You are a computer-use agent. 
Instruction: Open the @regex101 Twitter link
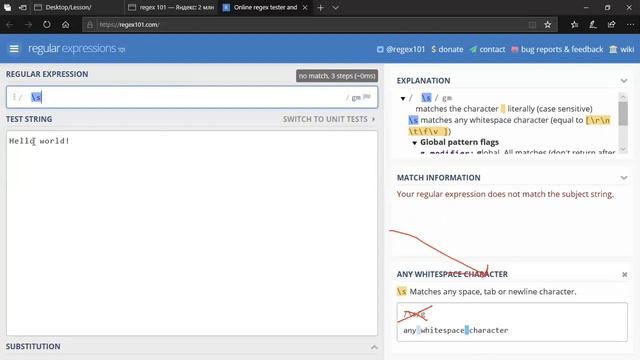[400, 49]
